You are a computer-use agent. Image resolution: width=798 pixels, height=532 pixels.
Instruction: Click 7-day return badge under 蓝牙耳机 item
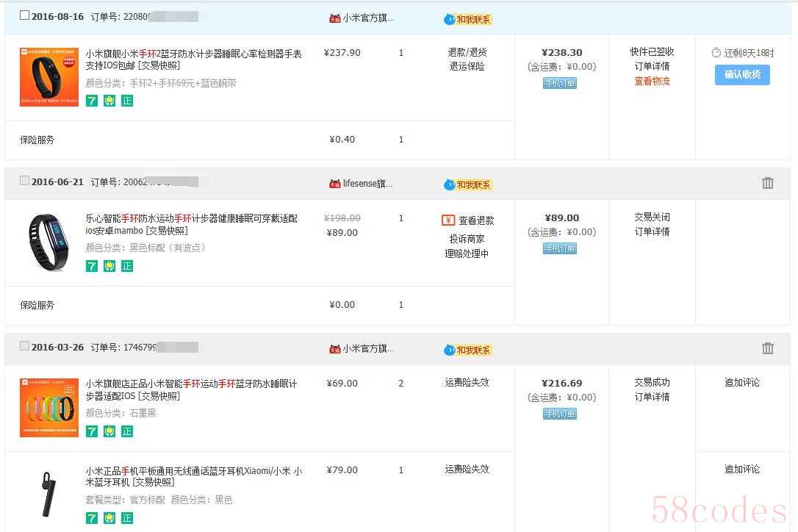[92, 518]
